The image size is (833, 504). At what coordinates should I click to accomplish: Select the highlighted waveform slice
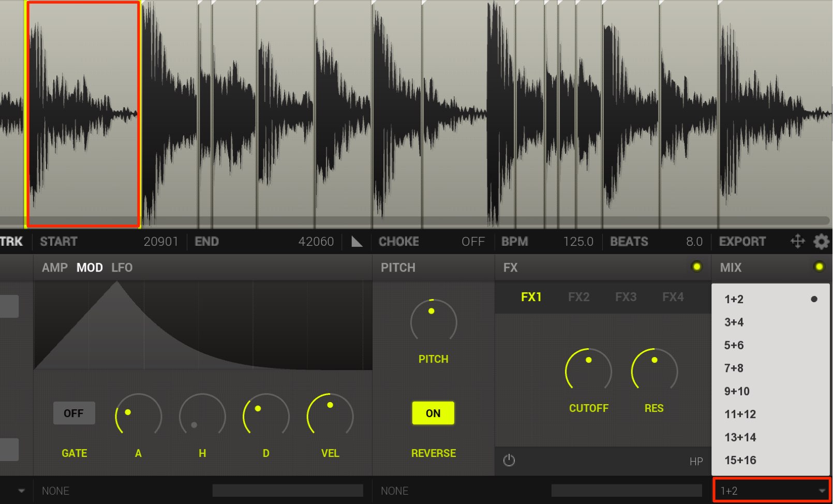83,114
